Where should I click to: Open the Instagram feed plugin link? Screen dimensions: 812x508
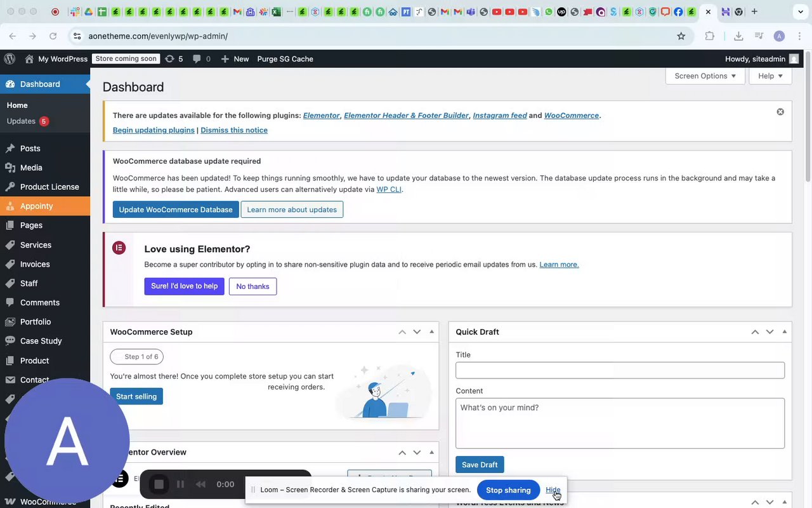point(500,115)
